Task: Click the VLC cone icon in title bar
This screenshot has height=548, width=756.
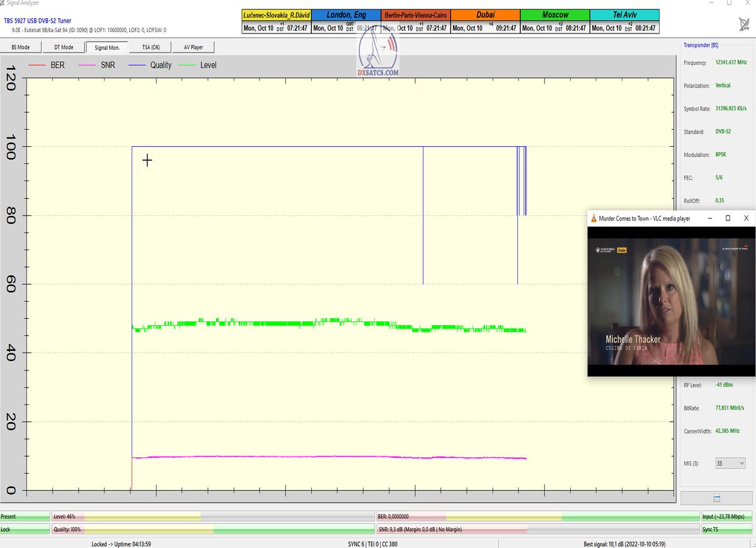Action: point(593,219)
